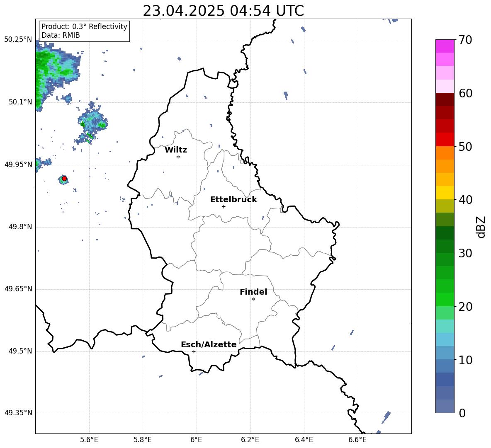
Task: Click the light blue colorbar segment below 15
Action: click(445, 339)
